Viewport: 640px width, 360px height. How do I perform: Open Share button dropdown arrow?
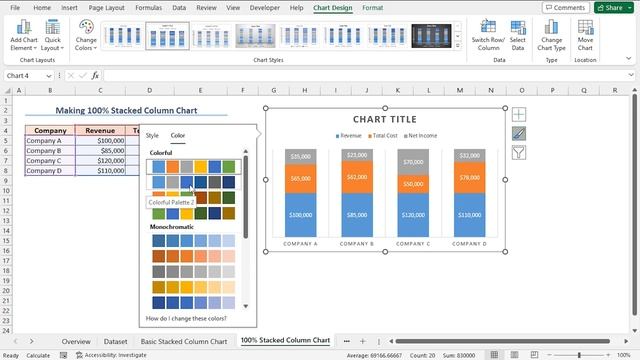click(x=630, y=8)
